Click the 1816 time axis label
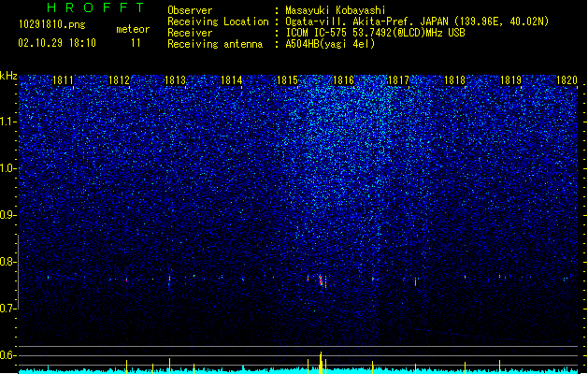This screenshot has height=374, width=588. coord(343,80)
